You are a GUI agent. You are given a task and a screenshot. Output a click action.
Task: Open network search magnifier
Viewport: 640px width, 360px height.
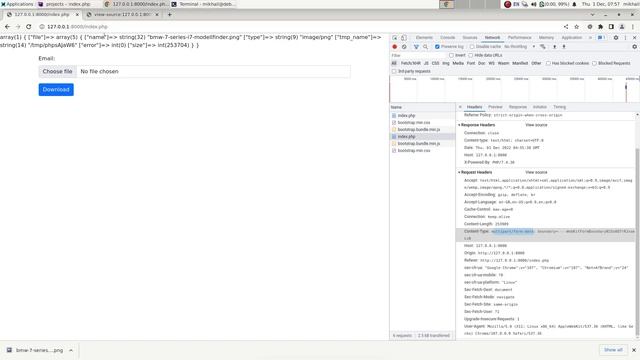pos(425,47)
